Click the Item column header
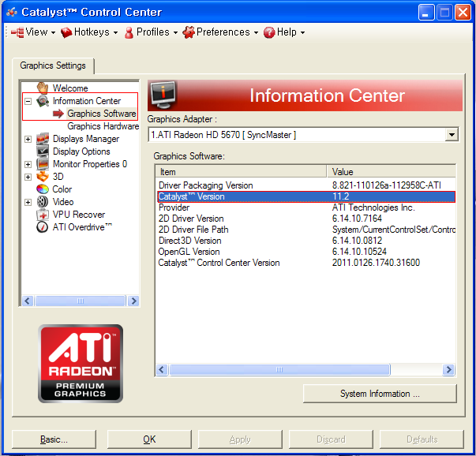Viewport: 476px width, 456px height. (242, 172)
